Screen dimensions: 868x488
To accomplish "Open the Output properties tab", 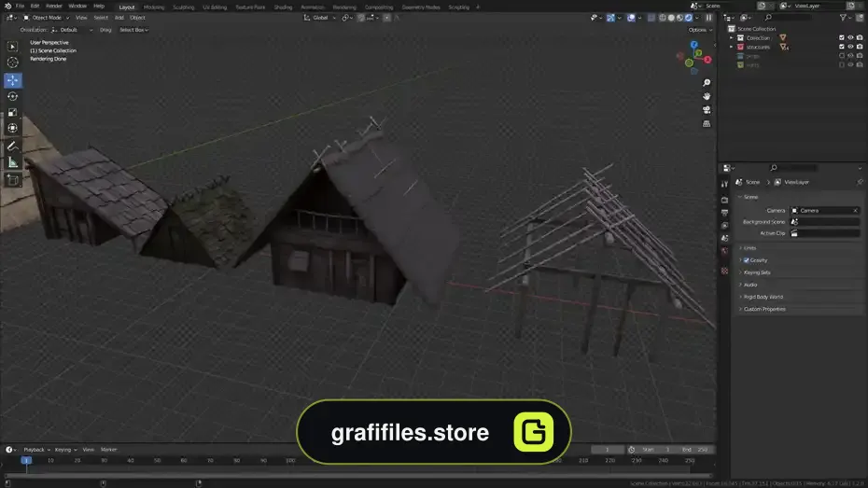I will (x=724, y=213).
